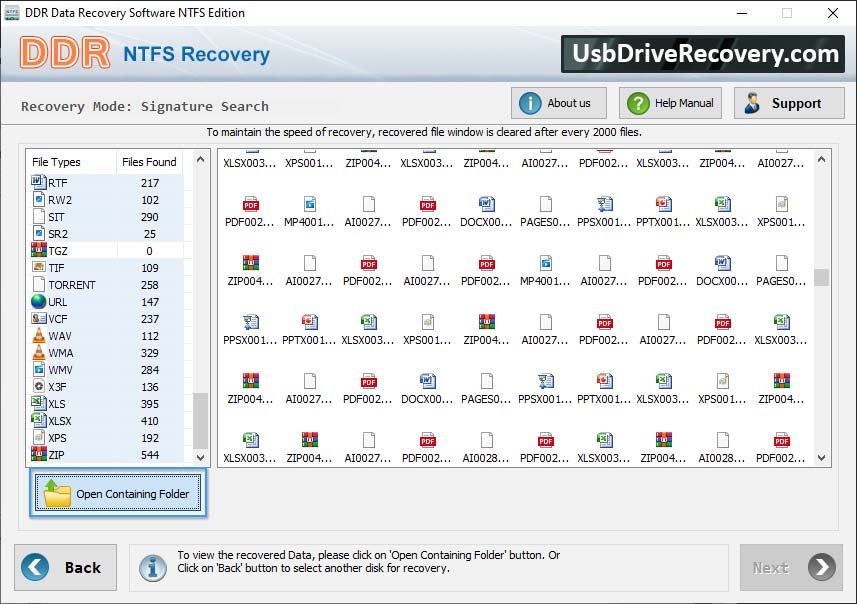Viewport: 857px width, 604px height.
Task: Click UsbDriveRecovery.com banner
Action: click(x=703, y=54)
